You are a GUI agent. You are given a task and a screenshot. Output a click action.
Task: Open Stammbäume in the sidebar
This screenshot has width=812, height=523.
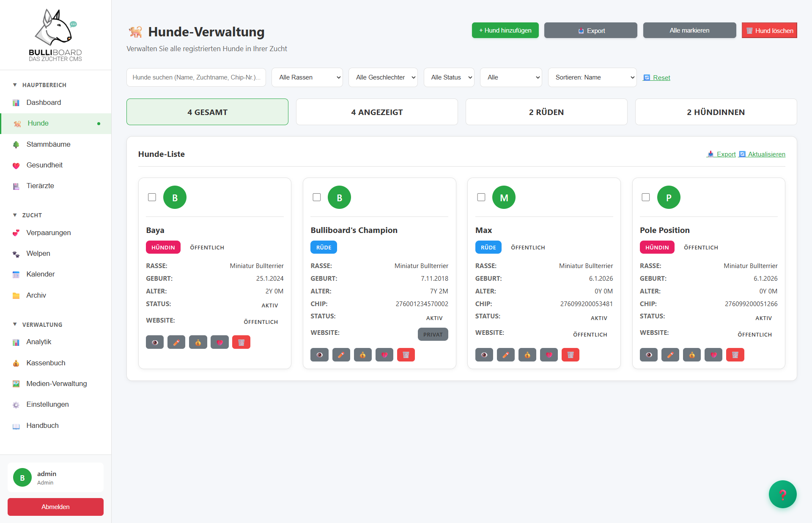click(48, 144)
